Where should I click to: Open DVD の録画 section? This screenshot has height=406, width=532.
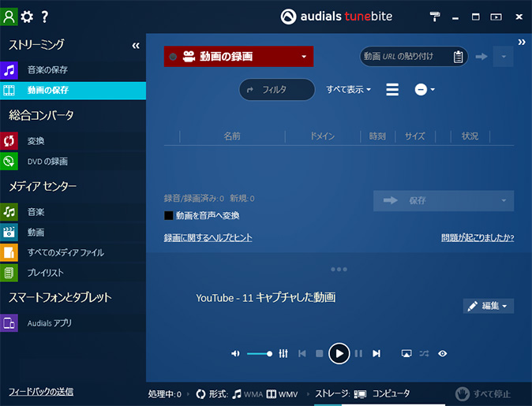[x=73, y=162]
